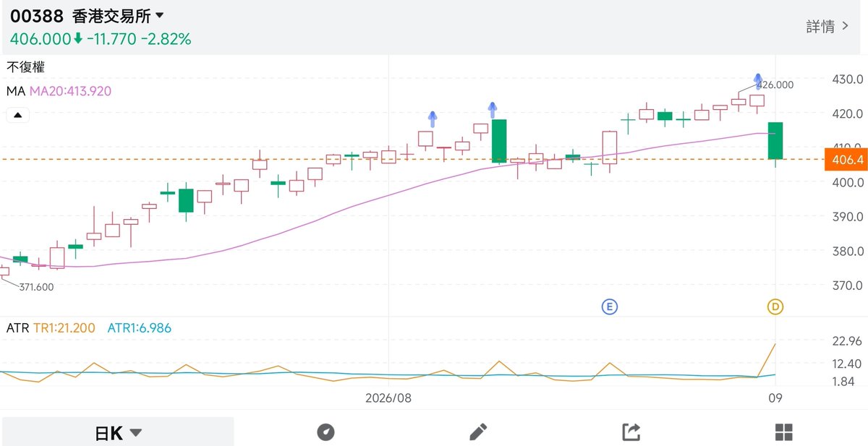The image size is (868, 446).
Task: Select the pencil drawing tool icon
Action: click(x=478, y=432)
